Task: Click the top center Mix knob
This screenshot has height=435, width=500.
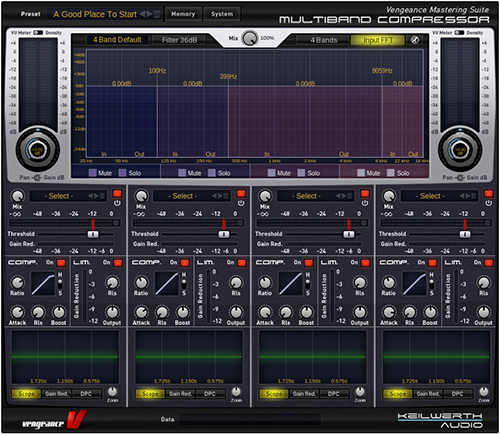Action: coord(249,38)
